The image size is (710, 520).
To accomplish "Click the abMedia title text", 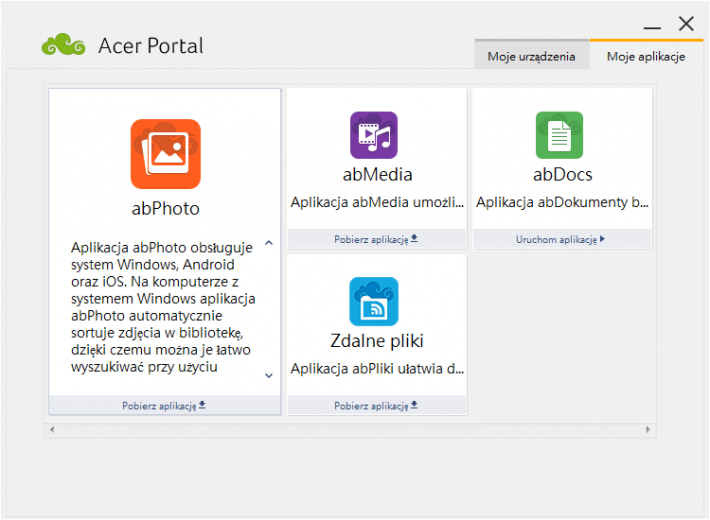I will [377, 174].
